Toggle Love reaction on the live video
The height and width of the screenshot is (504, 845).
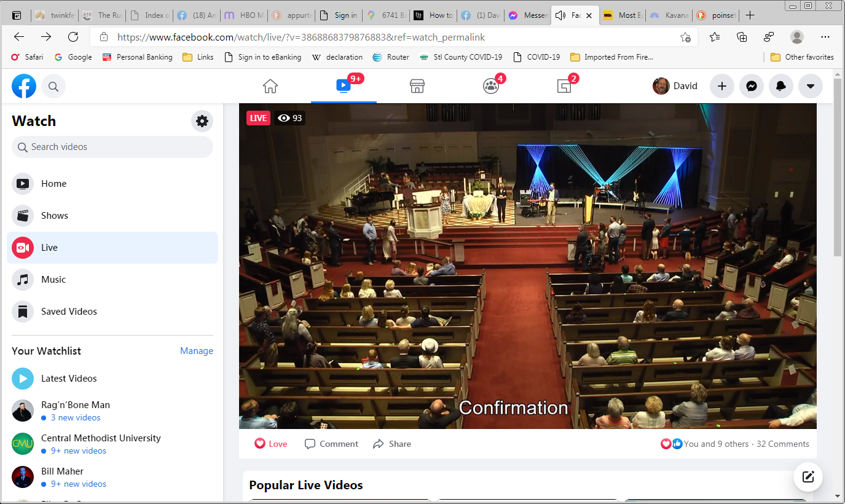coord(271,444)
